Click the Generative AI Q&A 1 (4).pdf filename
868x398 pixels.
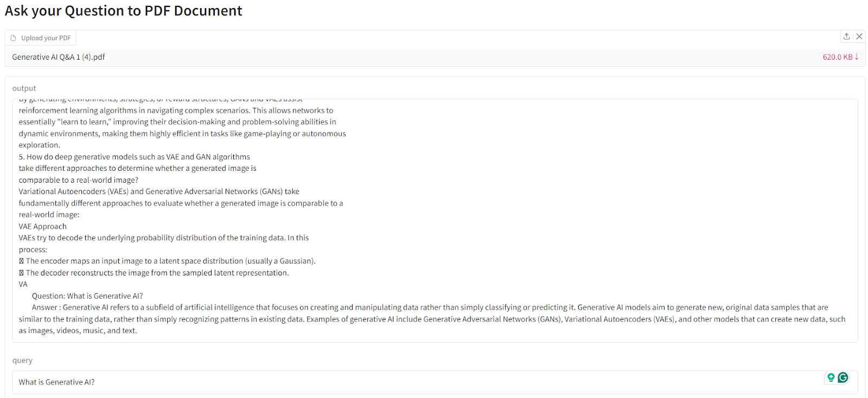59,57
